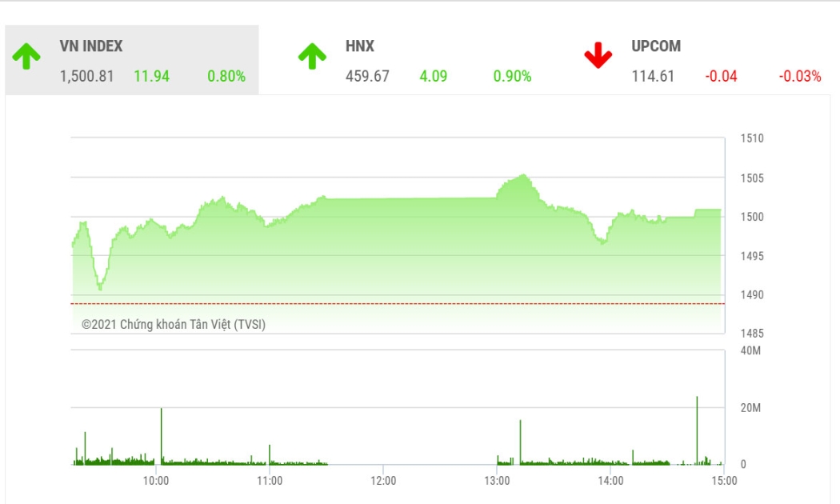Click the 14:00 time axis label
The height and width of the screenshot is (504, 840).
click(610, 481)
